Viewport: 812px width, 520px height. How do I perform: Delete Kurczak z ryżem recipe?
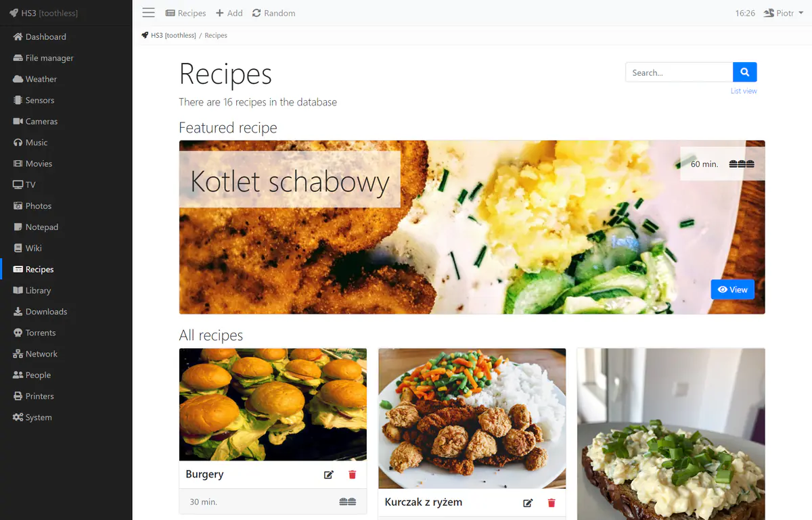coord(551,503)
